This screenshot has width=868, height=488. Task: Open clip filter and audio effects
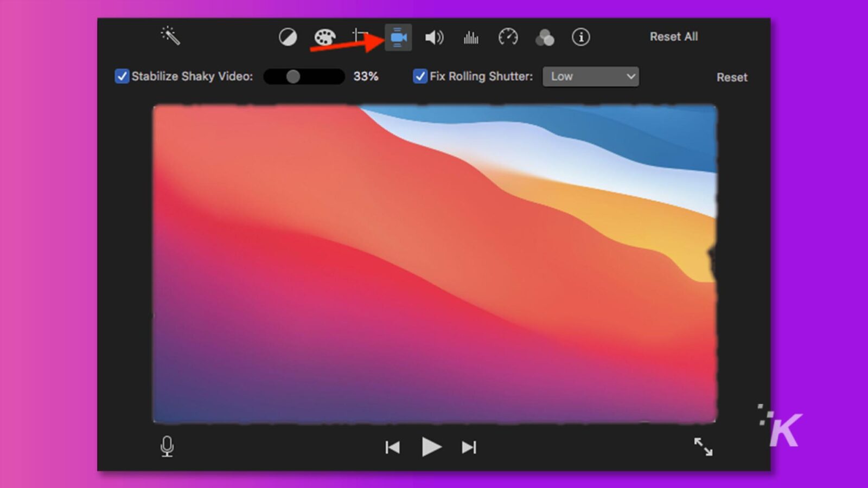(x=545, y=37)
